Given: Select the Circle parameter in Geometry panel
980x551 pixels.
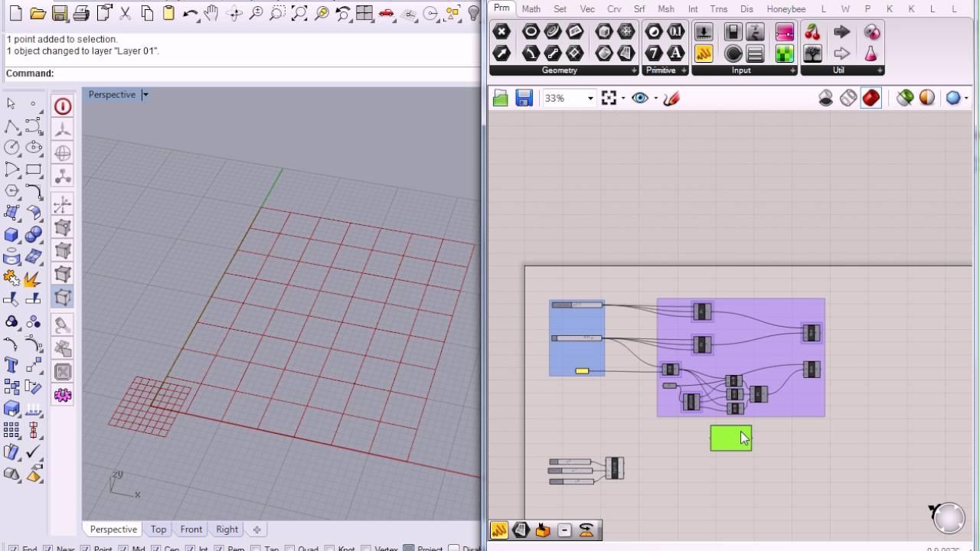Looking at the screenshot, I should click(x=531, y=31).
